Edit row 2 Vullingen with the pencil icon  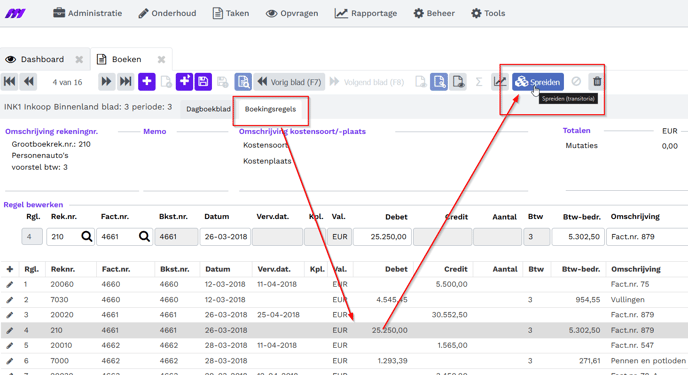coord(10,300)
